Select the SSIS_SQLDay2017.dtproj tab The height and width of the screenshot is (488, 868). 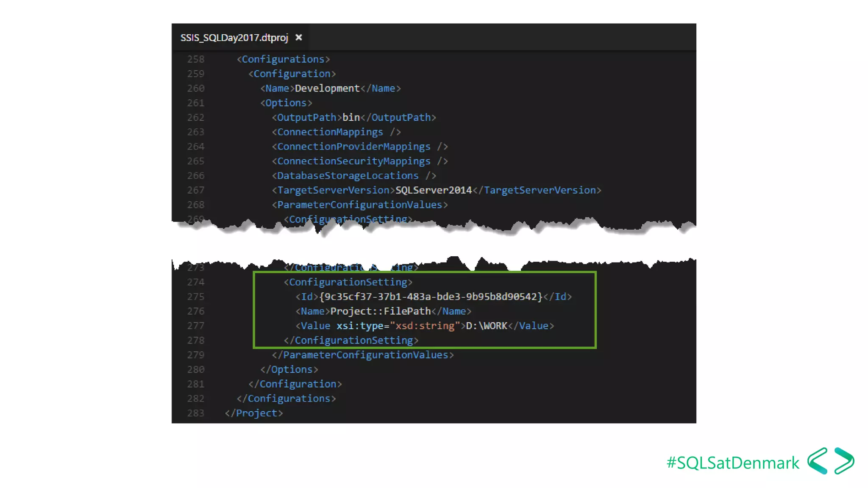click(234, 38)
